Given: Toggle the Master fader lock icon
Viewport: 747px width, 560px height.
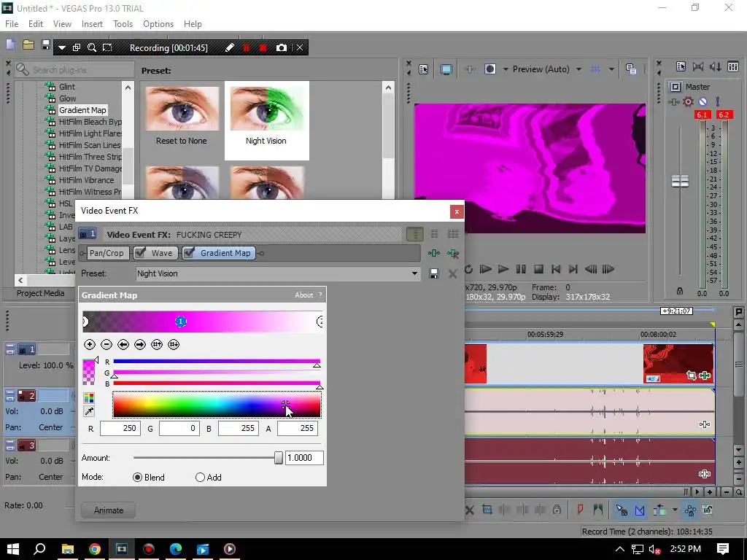Looking at the screenshot, I should click(x=680, y=291).
